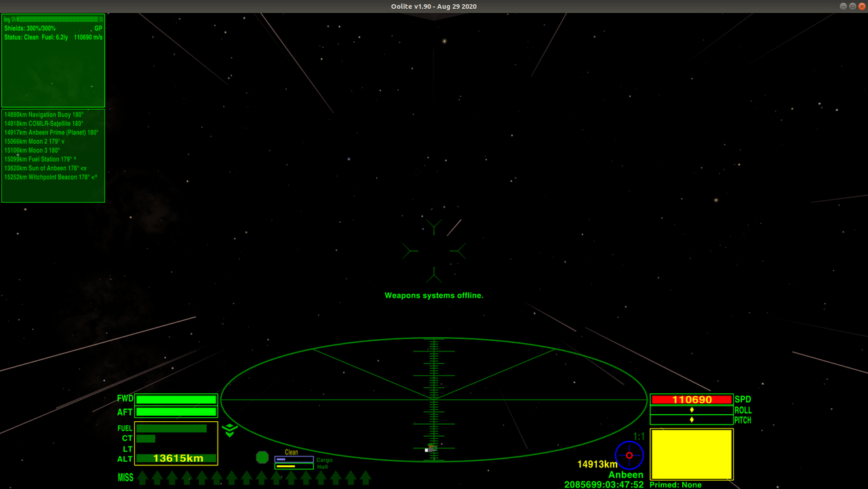Click the "Fuel: 6.2ly" readout
This screenshot has height=489, width=868.
[x=55, y=37]
